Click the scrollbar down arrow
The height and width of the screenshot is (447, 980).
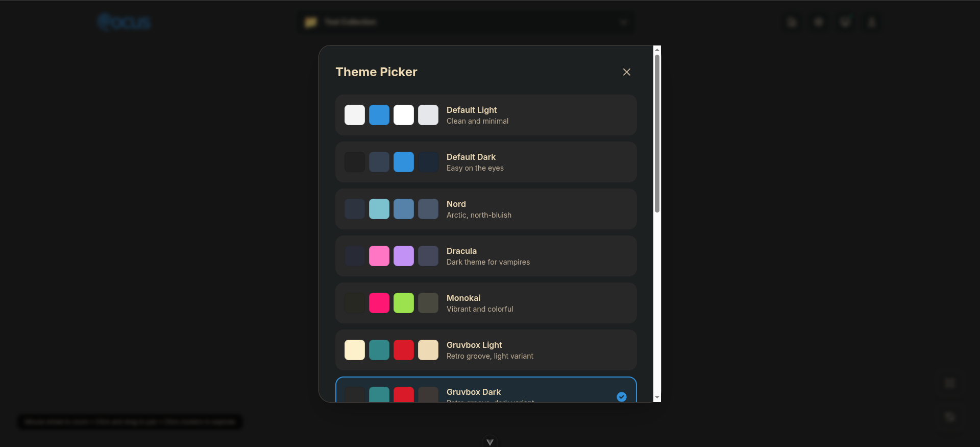657,397
